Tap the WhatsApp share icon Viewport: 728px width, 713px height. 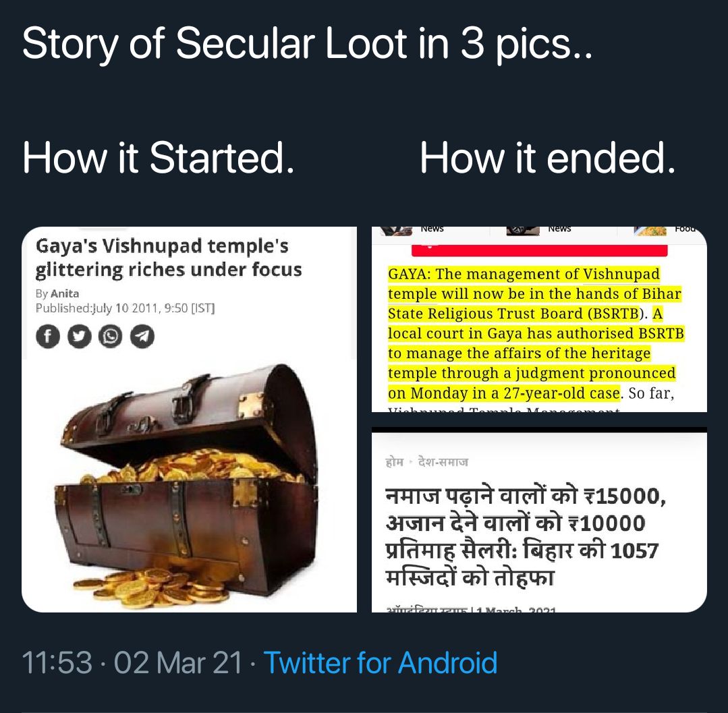(110, 336)
